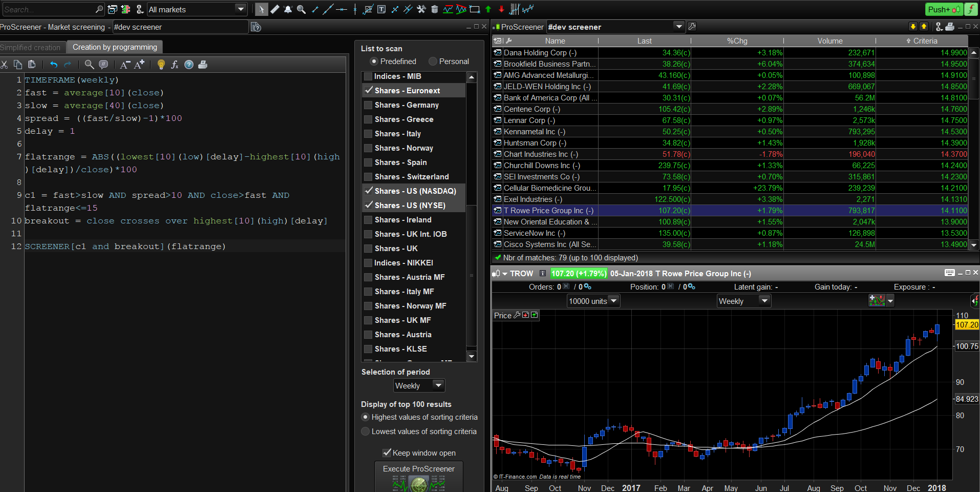Select the Predefined list radio button
Screen dimensions: 980x492
[x=374, y=61]
